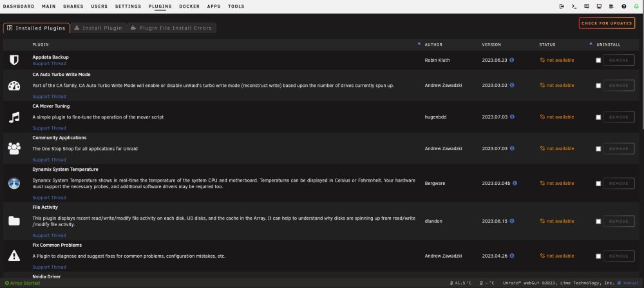This screenshot has width=644, height=288.
Task: Sort by the Plugin column arrow
Action: [x=419, y=43]
